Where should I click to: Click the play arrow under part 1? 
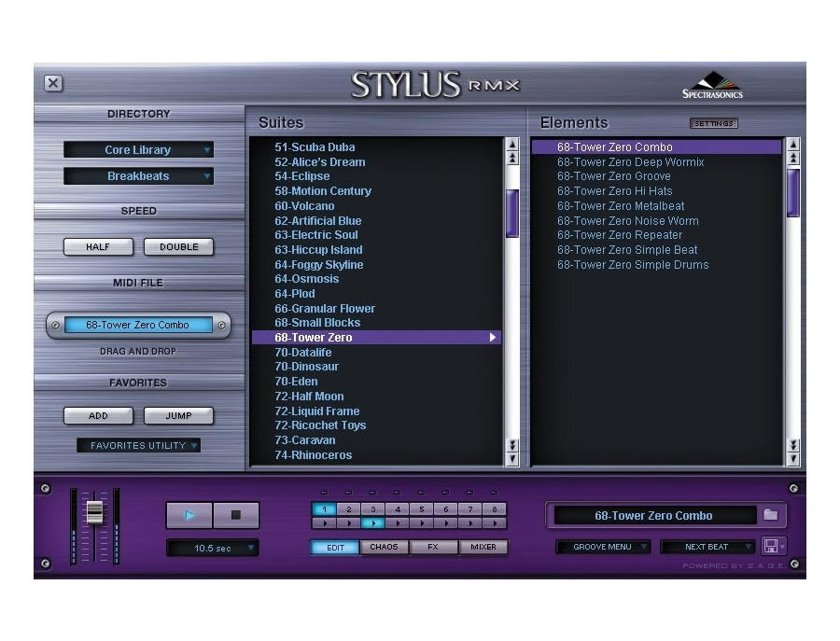pos(325,523)
